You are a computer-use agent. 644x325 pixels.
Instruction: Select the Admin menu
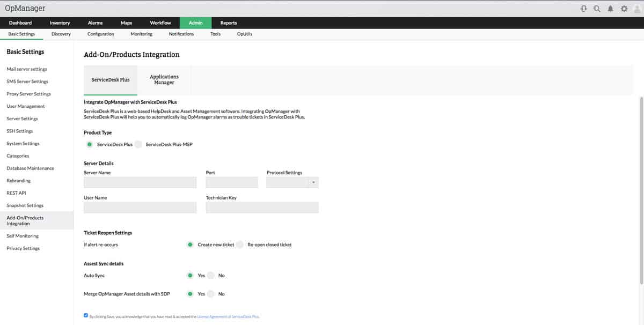[x=195, y=23]
